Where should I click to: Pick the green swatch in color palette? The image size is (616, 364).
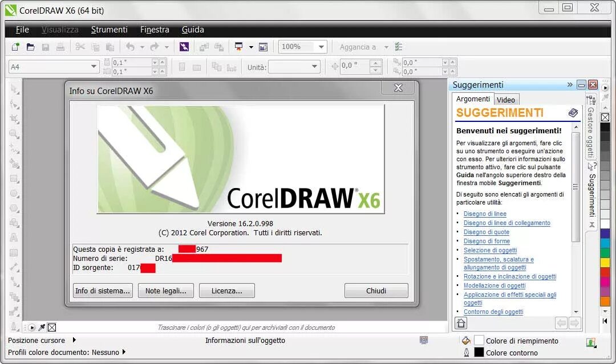[x=605, y=252]
